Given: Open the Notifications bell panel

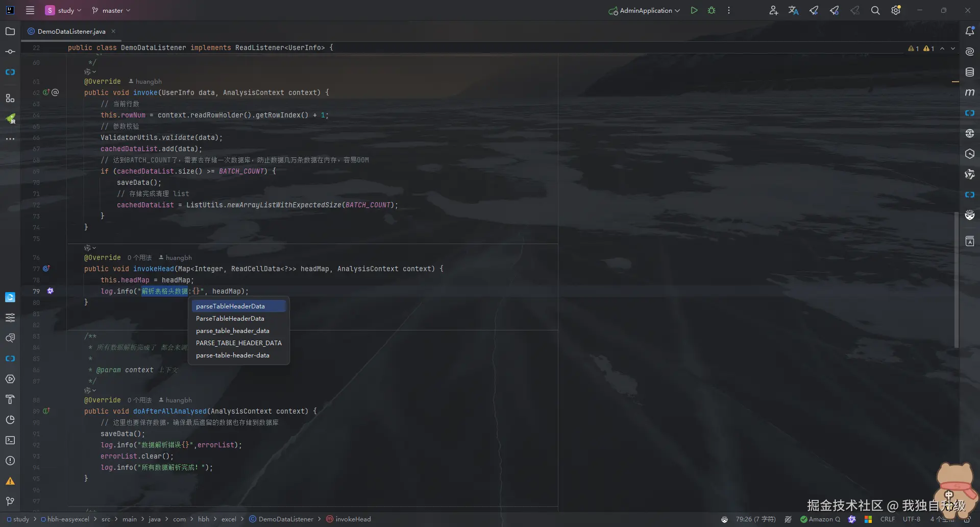Looking at the screenshot, I should (x=970, y=31).
